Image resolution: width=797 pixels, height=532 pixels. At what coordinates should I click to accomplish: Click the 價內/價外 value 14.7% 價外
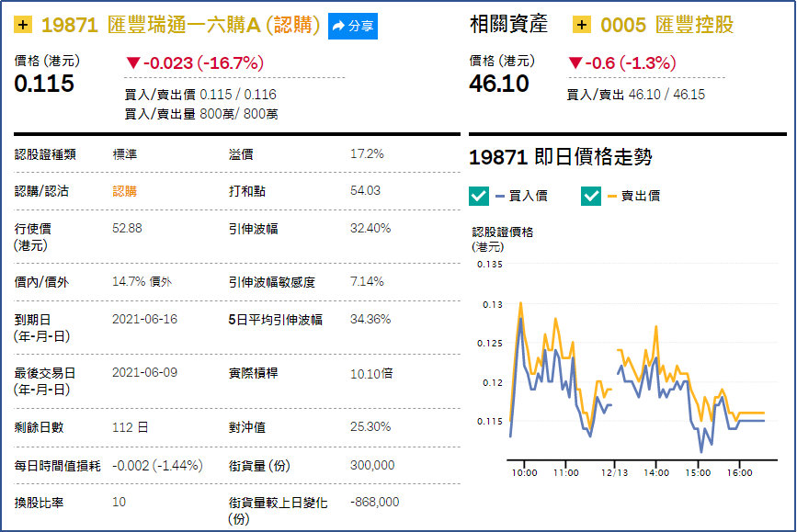pyautogui.click(x=142, y=281)
